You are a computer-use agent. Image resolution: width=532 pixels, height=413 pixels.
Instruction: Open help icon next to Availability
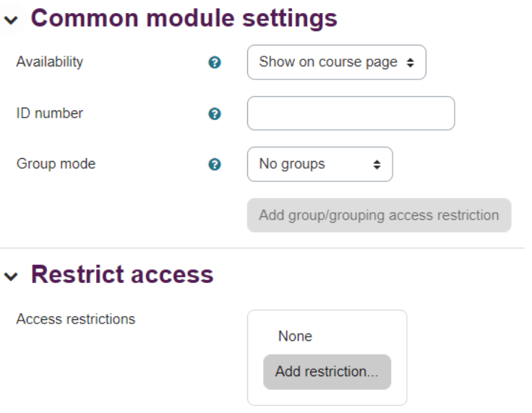(x=215, y=62)
